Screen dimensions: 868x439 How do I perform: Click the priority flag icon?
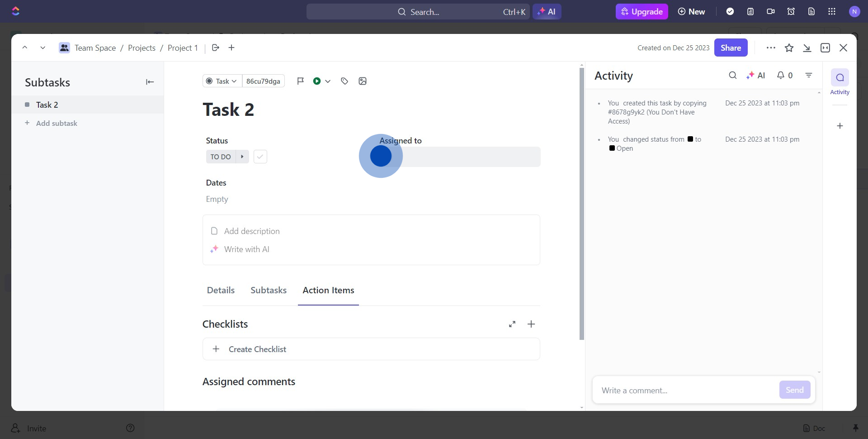point(300,81)
